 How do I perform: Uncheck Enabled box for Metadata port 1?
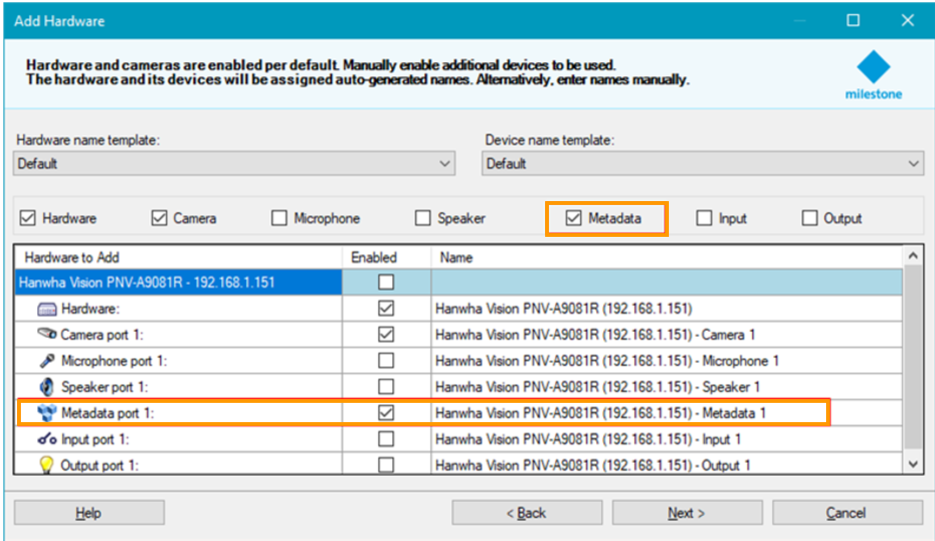pyautogui.click(x=386, y=413)
